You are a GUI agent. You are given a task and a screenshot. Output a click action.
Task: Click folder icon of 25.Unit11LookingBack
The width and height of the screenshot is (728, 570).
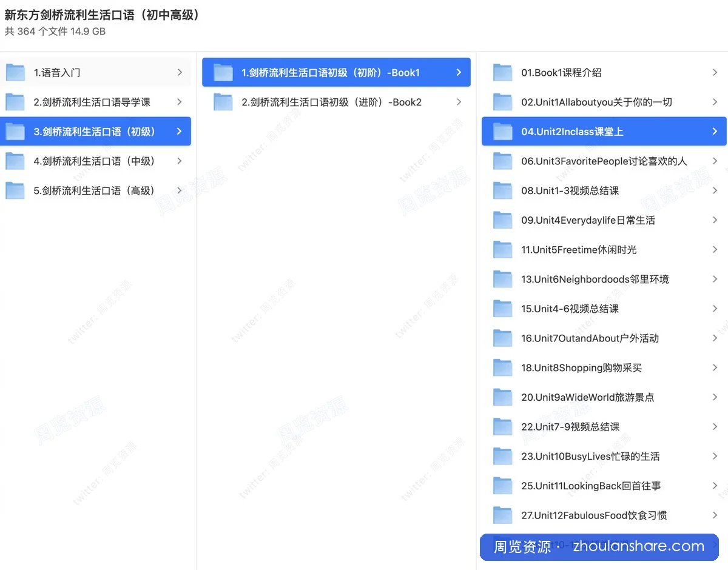click(x=503, y=486)
